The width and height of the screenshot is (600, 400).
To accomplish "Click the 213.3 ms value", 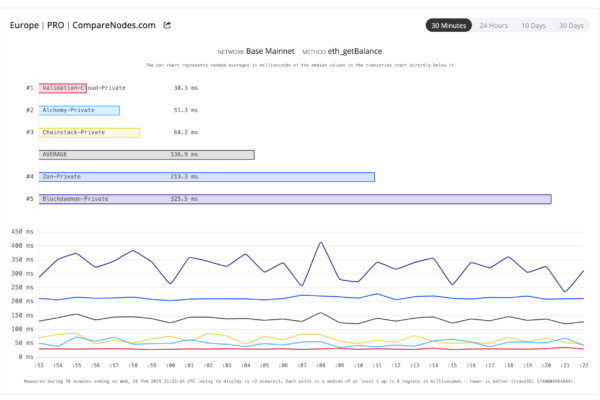I will pyautogui.click(x=184, y=177).
